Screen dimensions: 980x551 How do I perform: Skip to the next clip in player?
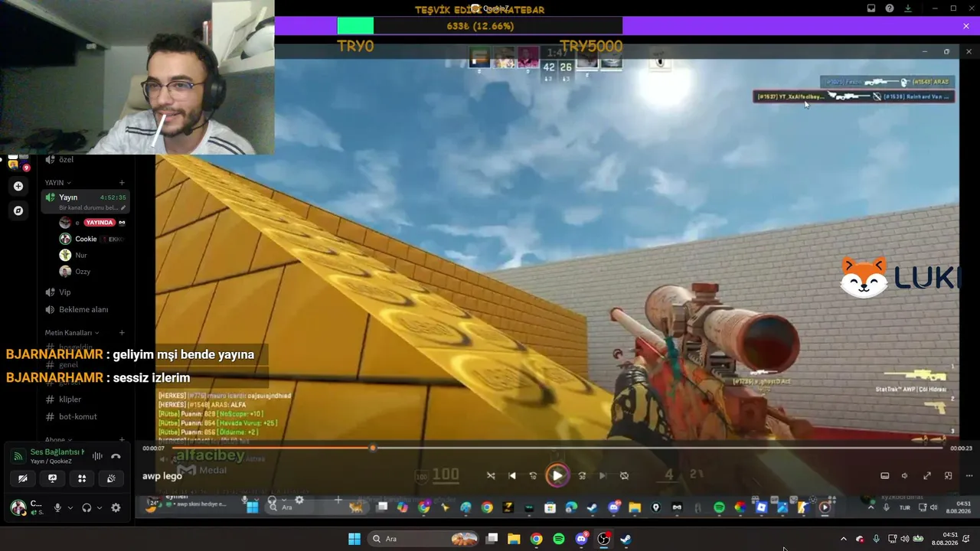[x=603, y=475]
